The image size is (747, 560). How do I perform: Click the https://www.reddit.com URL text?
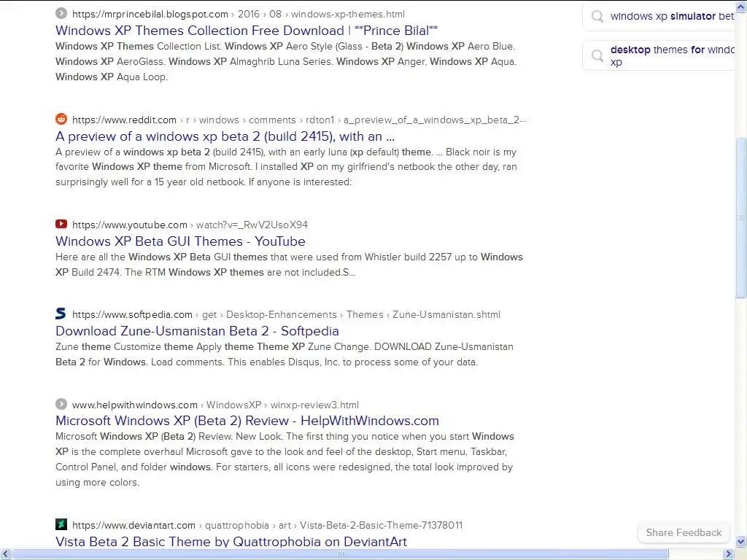[x=124, y=120]
